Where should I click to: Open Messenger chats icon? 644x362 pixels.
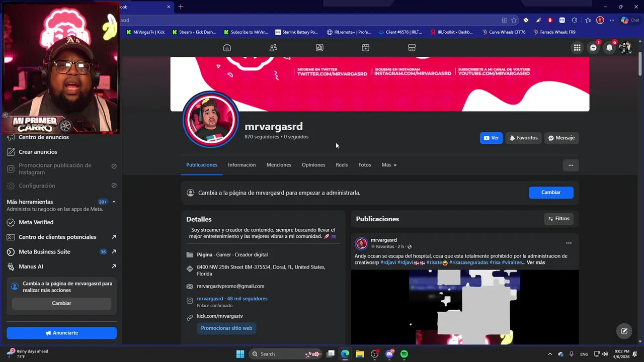pos(593,48)
